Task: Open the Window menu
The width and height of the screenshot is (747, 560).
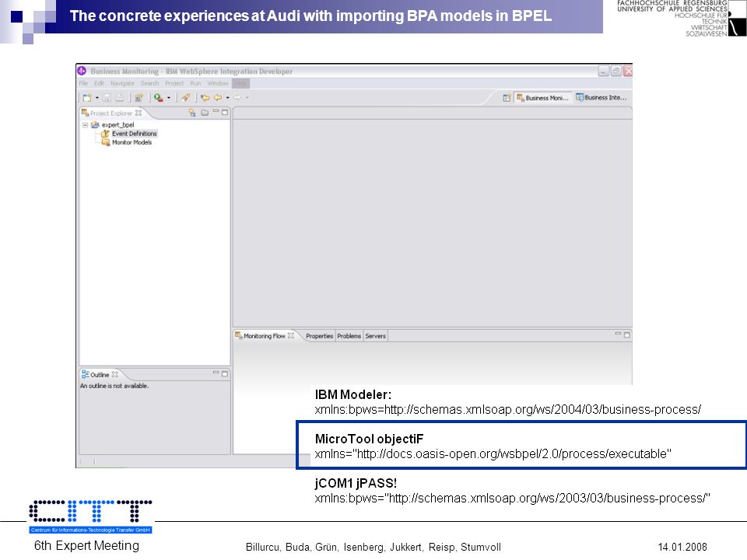Action: tap(218, 83)
